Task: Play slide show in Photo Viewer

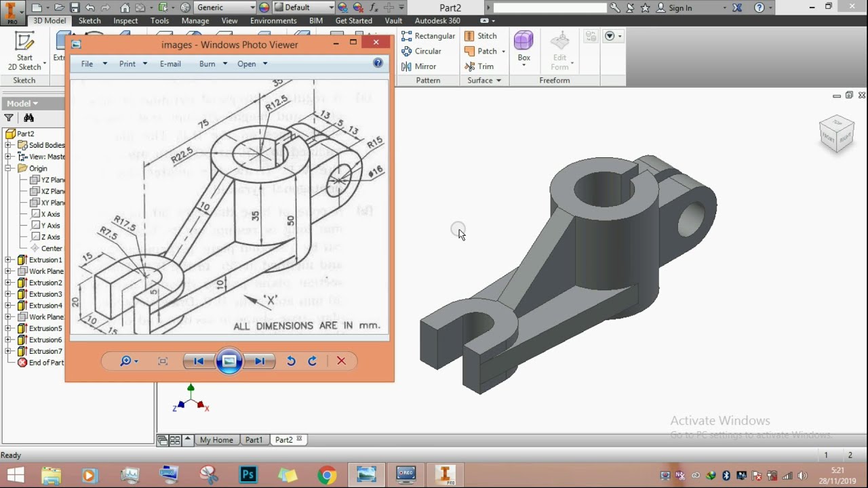Action: coord(229,361)
